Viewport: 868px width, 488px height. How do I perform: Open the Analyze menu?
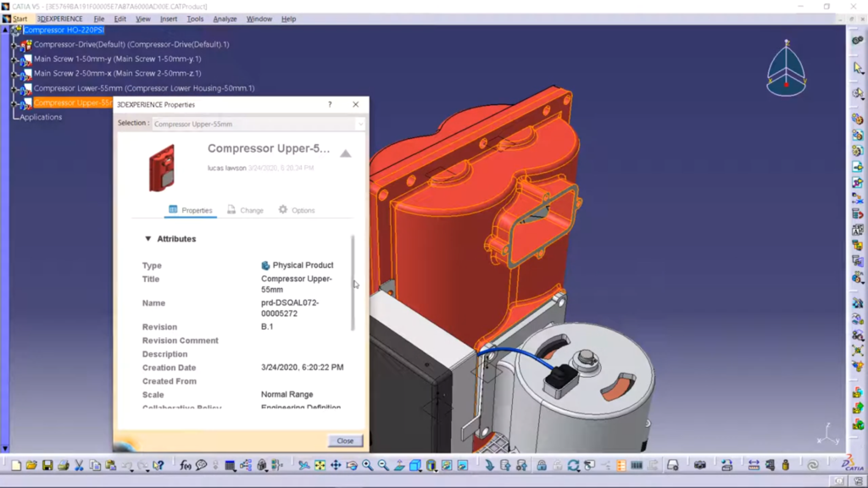pos(225,19)
